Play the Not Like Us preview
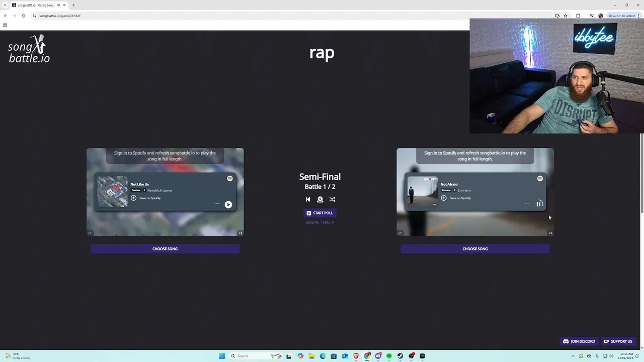This screenshot has width=644, height=362. [228, 204]
